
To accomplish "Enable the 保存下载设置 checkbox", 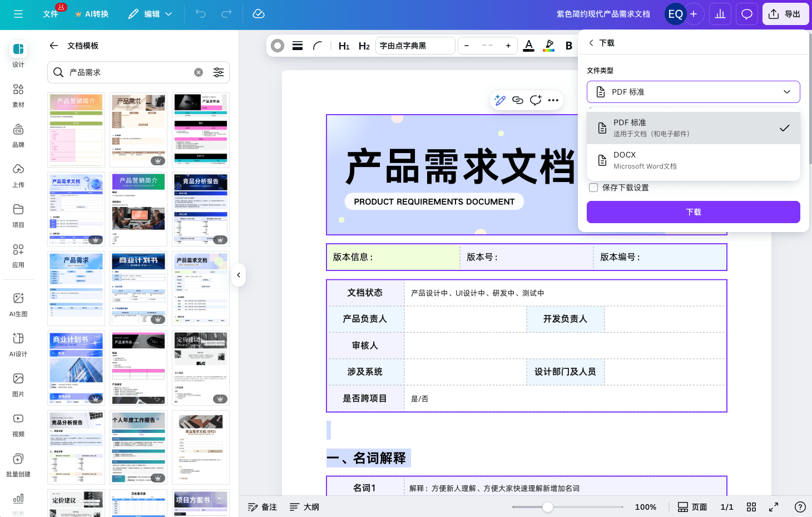I will [593, 188].
